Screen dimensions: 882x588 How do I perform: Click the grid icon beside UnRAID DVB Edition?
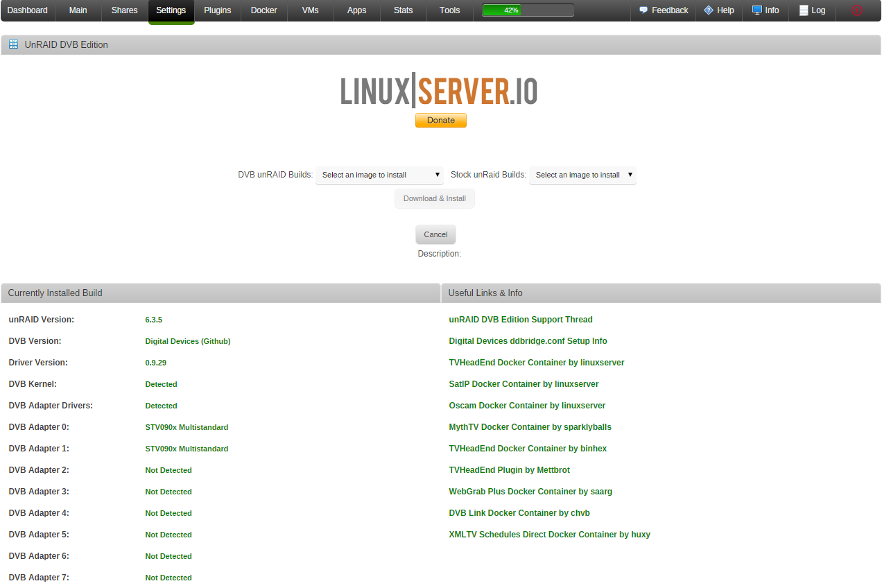pyautogui.click(x=13, y=44)
